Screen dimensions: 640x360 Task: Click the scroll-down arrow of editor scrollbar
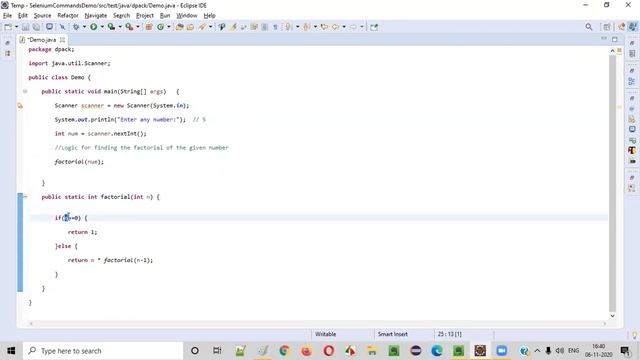[x=612, y=316]
